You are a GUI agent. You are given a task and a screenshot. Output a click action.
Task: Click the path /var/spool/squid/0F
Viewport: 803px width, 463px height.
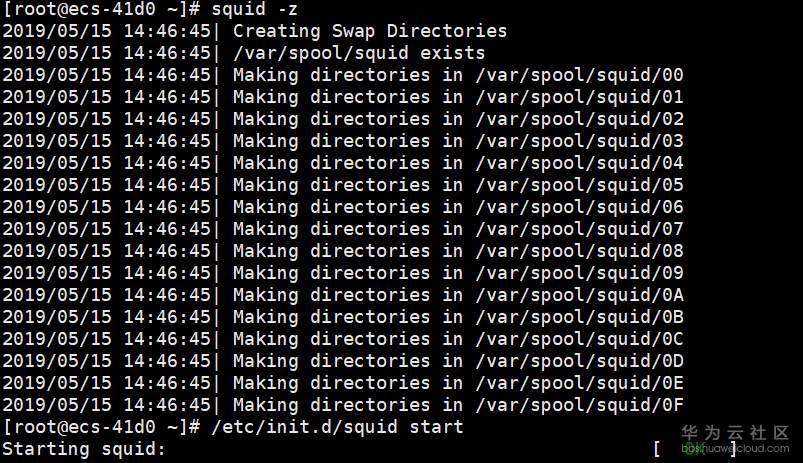579,405
